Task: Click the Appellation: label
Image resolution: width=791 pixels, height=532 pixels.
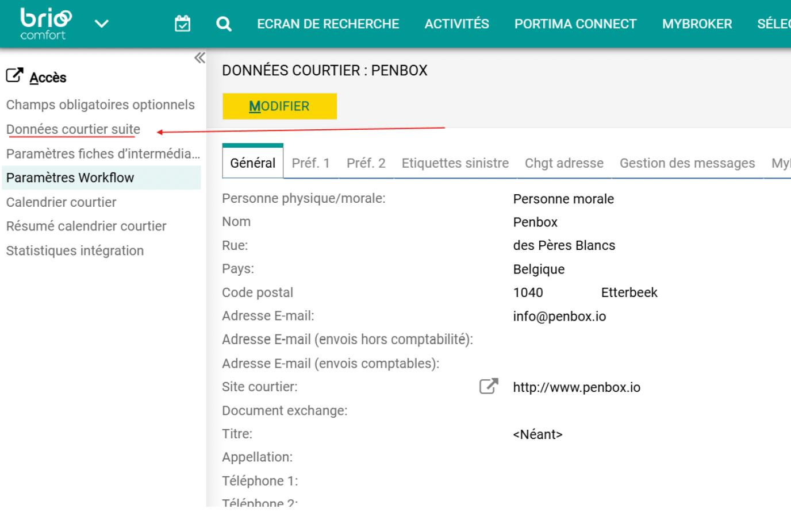Action: (x=257, y=457)
